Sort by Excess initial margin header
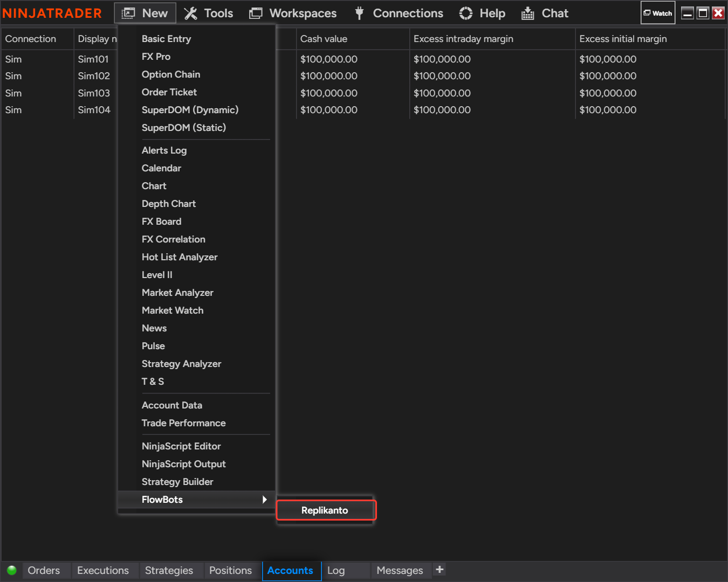 [650, 39]
